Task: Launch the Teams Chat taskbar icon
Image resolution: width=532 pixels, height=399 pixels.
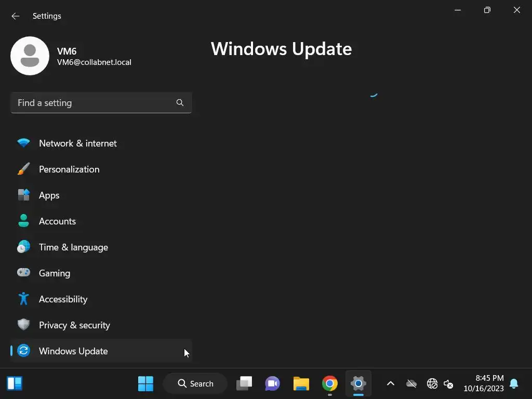Action: click(x=272, y=383)
